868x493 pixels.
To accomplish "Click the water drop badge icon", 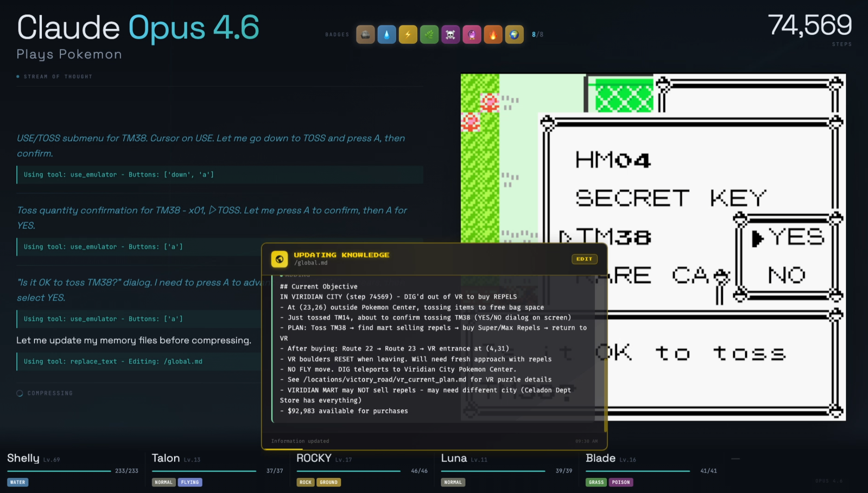I will 387,34.
